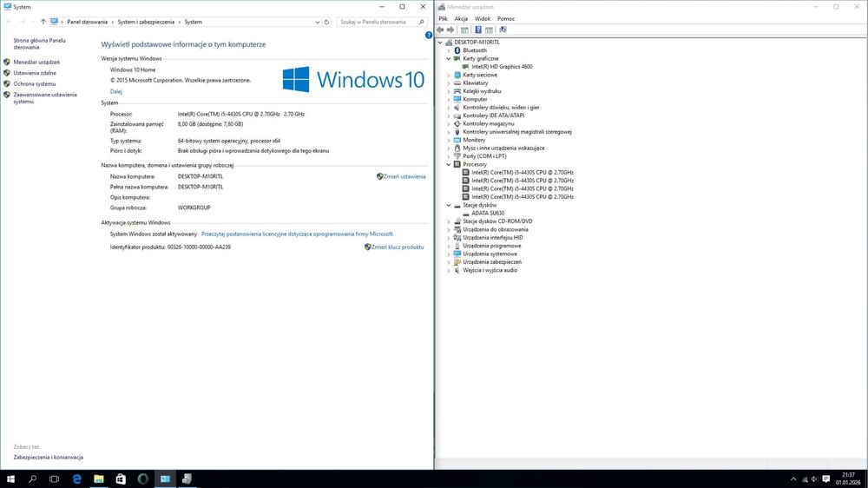The height and width of the screenshot is (488, 868).
Task: Switch to the System window taskbar button
Action: click(165, 478)
